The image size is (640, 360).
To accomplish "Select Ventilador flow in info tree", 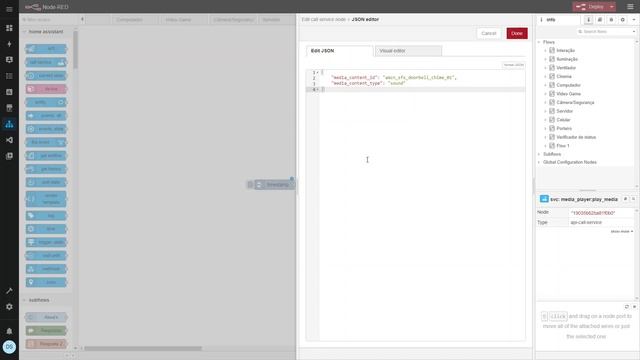I will point(566,68).
